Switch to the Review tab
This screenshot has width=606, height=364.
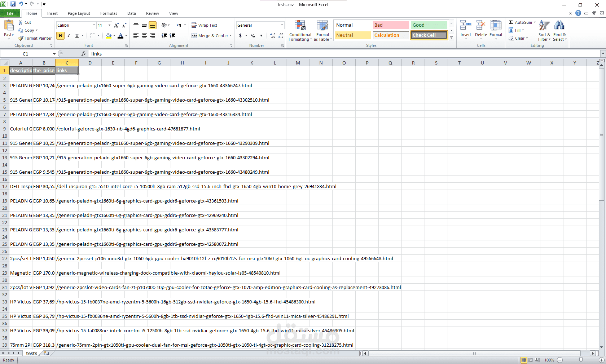pos(153,13)
